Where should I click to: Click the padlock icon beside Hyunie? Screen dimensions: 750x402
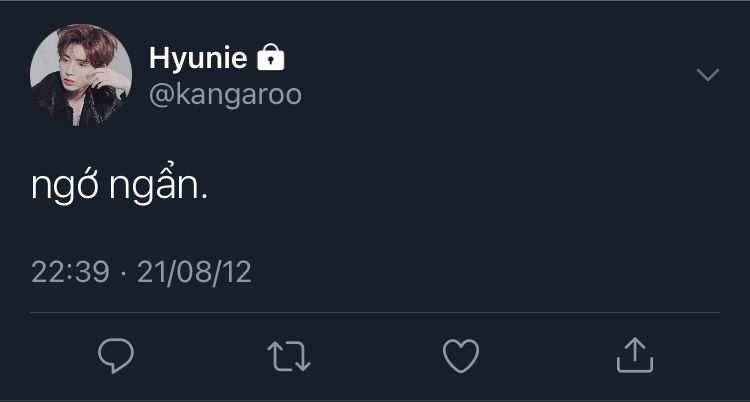(271, 58)
